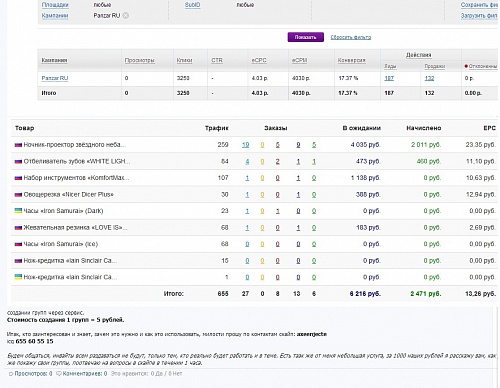Open the Panzar RU campaign link
This screenshot has width=500, height=388.
pos(55,78)
